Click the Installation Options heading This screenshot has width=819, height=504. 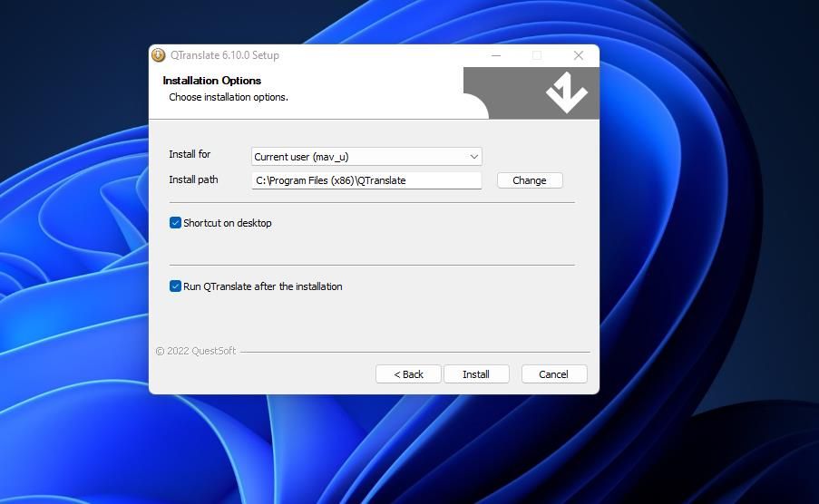[x=211, y=81]
